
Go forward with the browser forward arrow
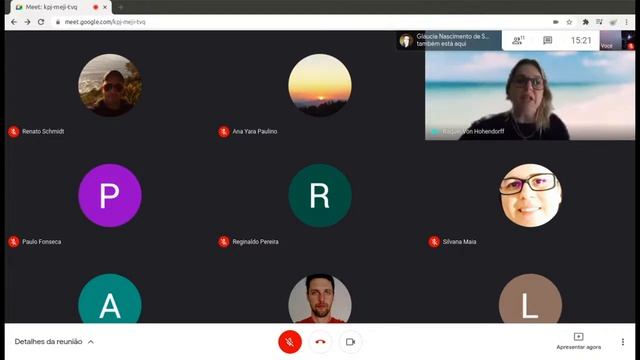click(27, 22)
